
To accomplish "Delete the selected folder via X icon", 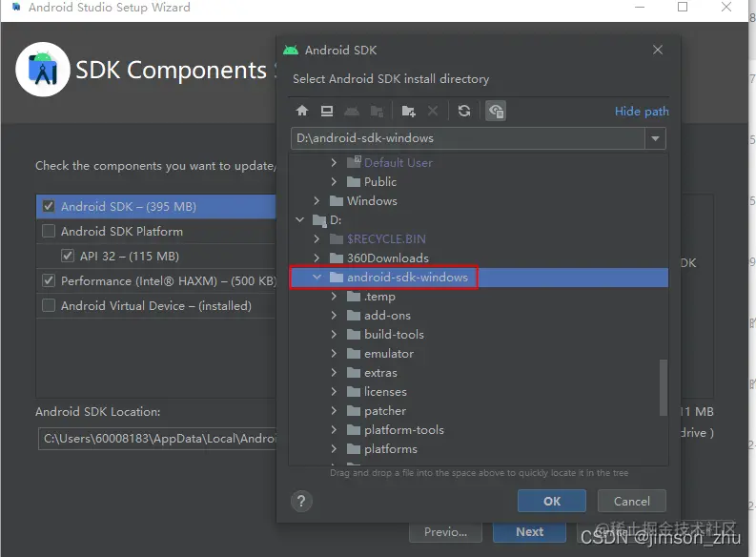I will (433, 111).
